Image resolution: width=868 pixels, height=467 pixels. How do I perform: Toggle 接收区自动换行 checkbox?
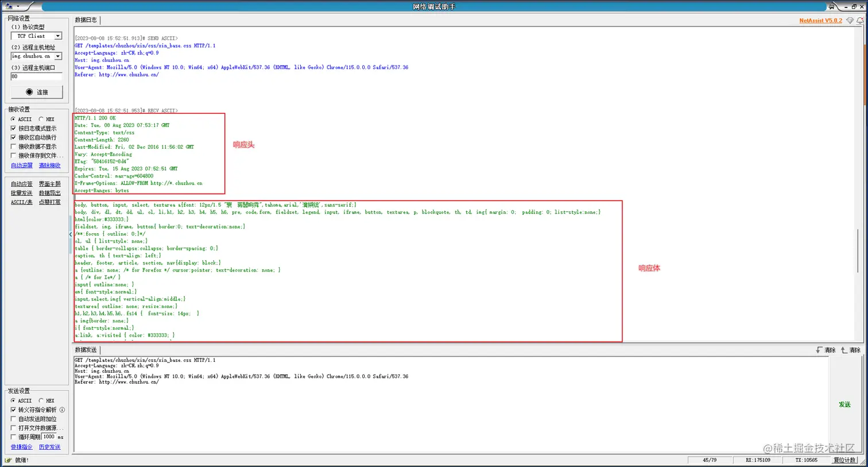13,137
